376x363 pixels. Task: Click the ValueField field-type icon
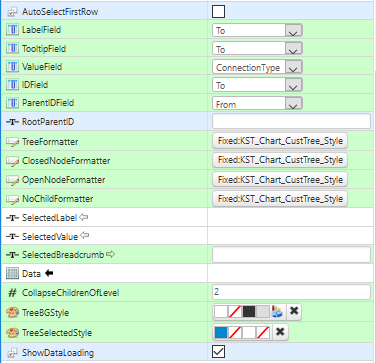(12, 67)
